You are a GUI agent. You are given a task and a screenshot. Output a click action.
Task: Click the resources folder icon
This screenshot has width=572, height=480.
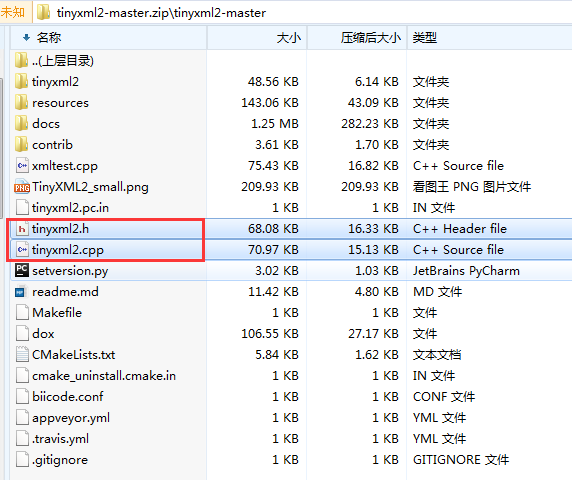(x=22, y=102)
